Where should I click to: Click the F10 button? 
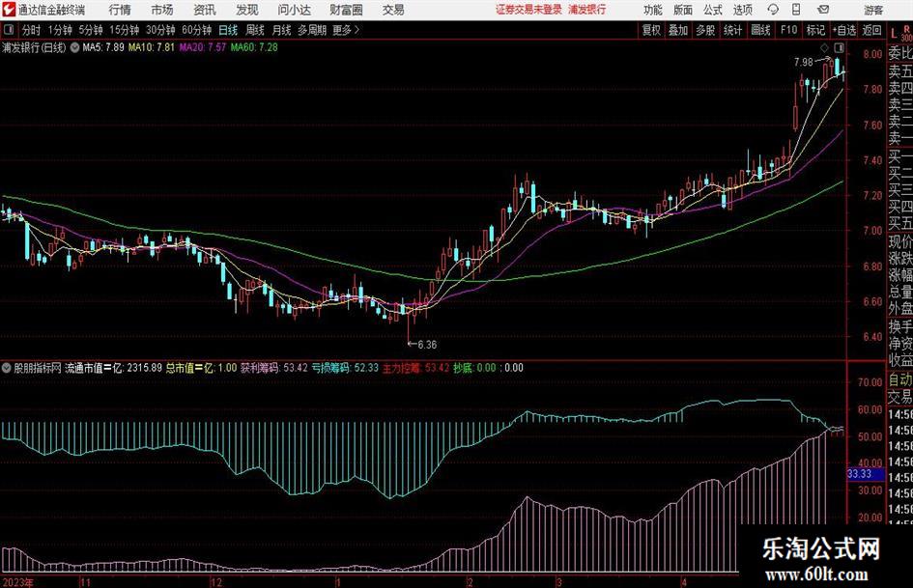[788, 30]
